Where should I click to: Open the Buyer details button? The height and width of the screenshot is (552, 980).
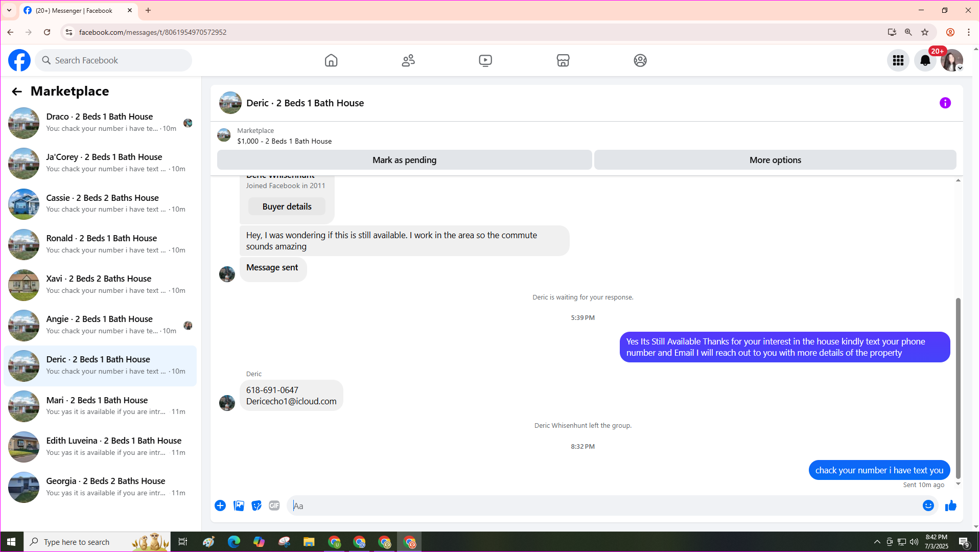click(x=287, y=206)
